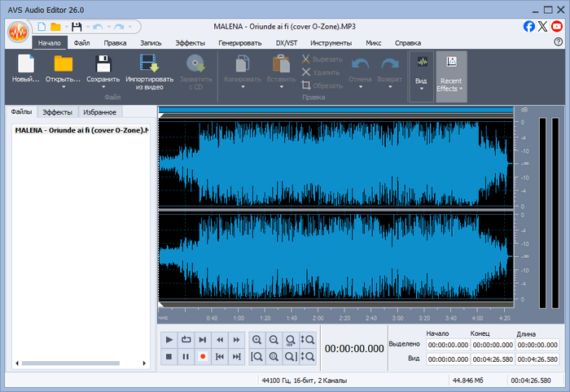The image size is (570, 392).
Task: Open the YouTube icon link
Action: point(557,26)
